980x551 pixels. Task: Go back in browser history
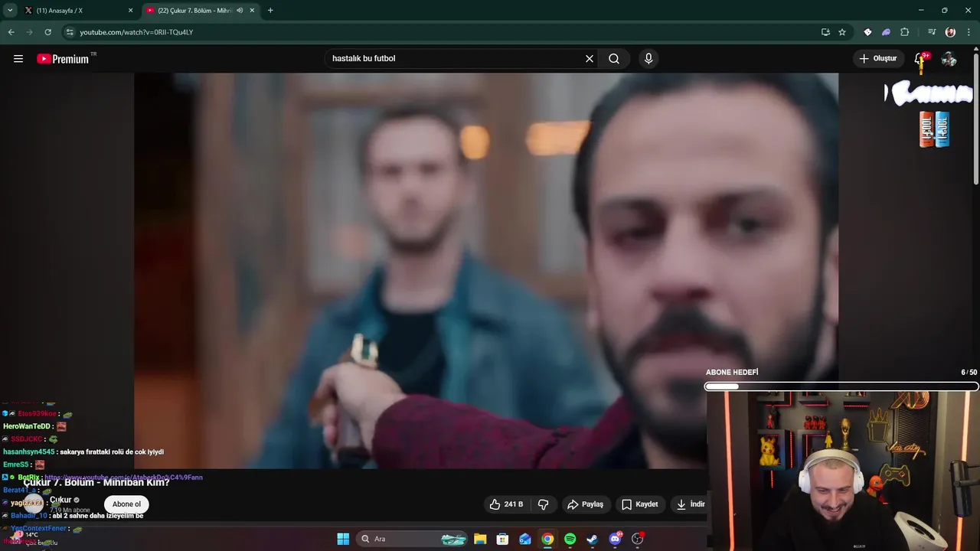[11, 32]
